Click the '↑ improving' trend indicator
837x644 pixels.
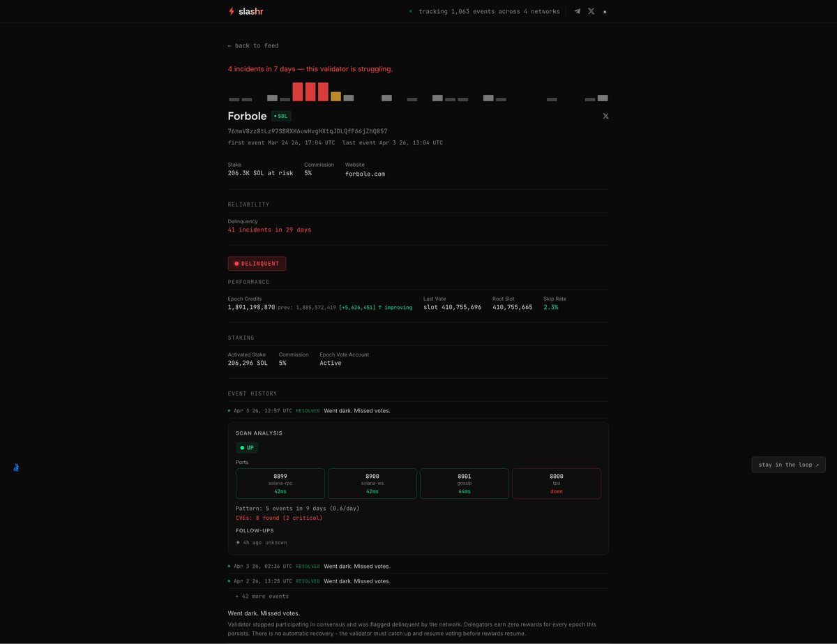[x=395, y=307]
